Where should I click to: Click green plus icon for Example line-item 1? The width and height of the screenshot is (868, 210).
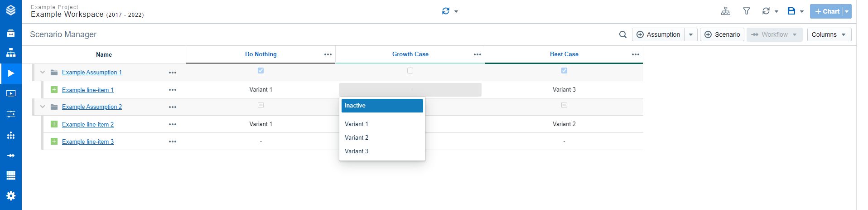pyautogui.click(x=54, y=90)
